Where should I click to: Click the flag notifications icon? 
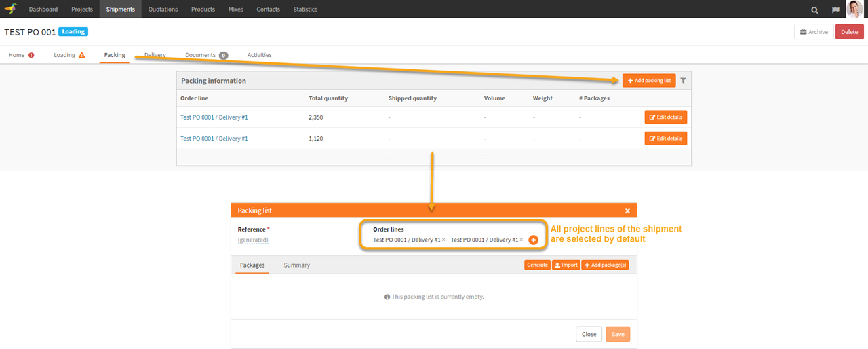pyautogui.click(x=835, y=10)
